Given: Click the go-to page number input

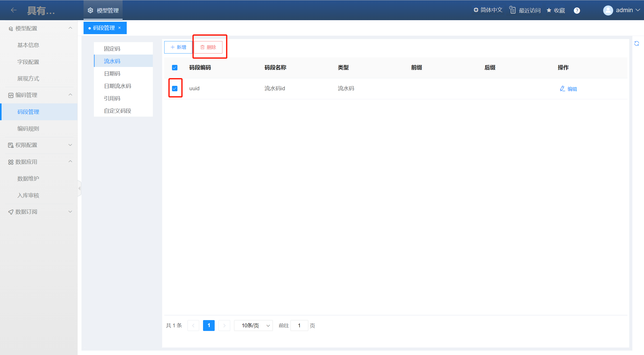Looking at the screenshot, I should tap(299, 326).
